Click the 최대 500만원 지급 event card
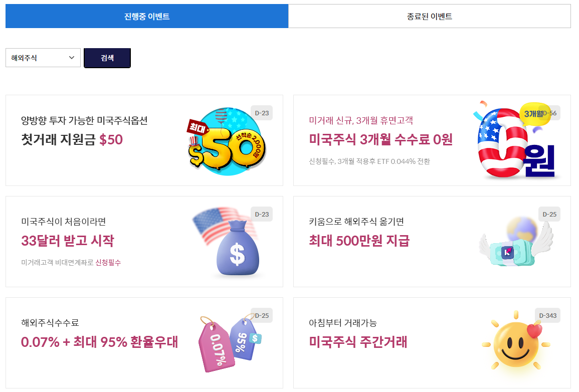The image size is (579, 392). [x=431, y=241]
